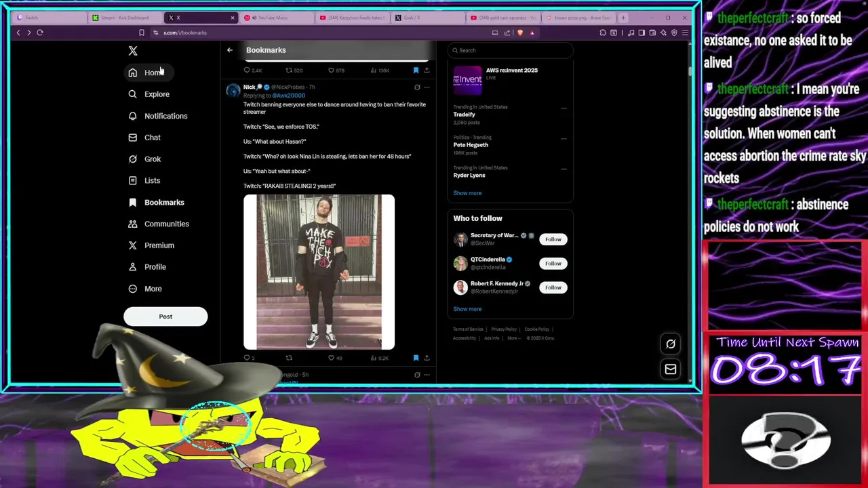This screenshot has height=488, width=868.
Task: Click Show more under trending topics
Action: 467,193
